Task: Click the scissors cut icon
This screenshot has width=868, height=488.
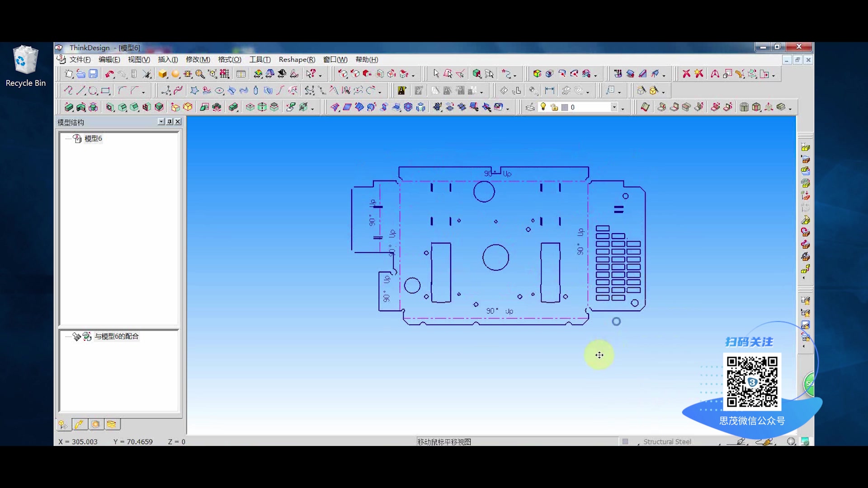Action: click(147, 74)
